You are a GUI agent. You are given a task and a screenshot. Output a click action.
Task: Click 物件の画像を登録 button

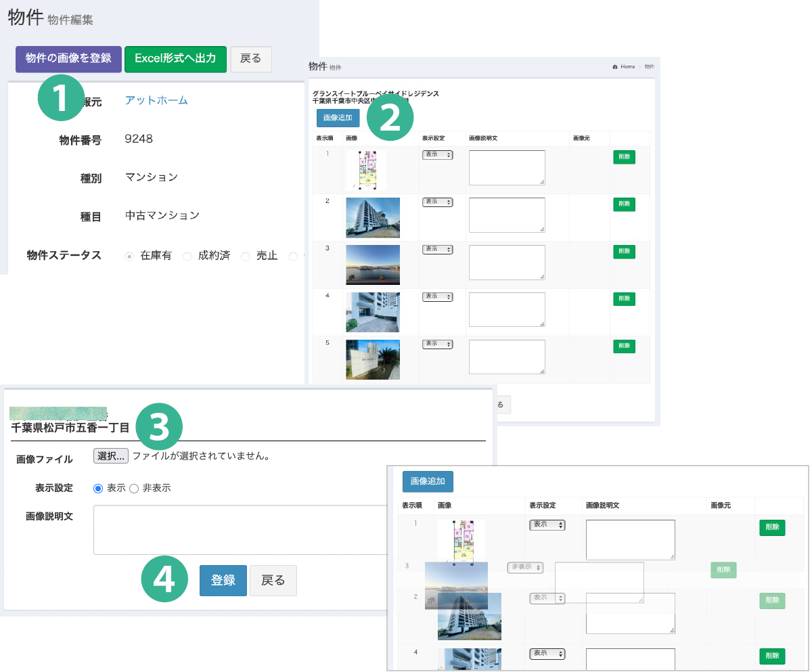[x=68, y=59]
